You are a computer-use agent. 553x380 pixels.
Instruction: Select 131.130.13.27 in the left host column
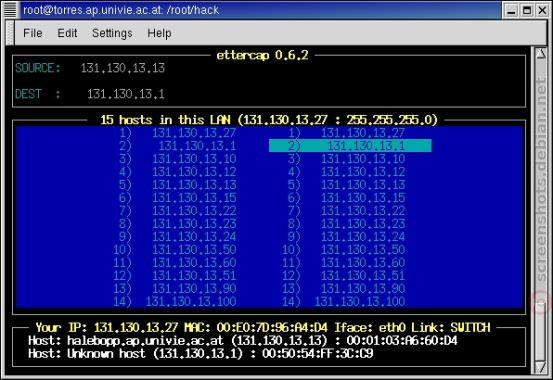(178, 133)
